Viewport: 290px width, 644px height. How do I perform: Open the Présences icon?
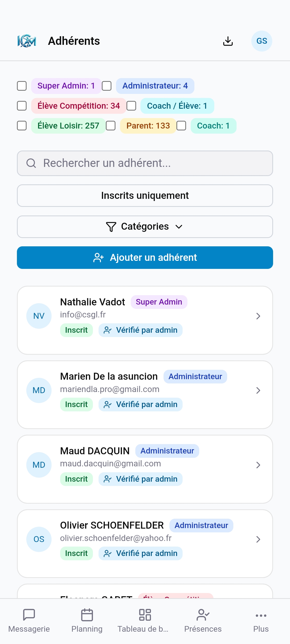tap(203, 615)
